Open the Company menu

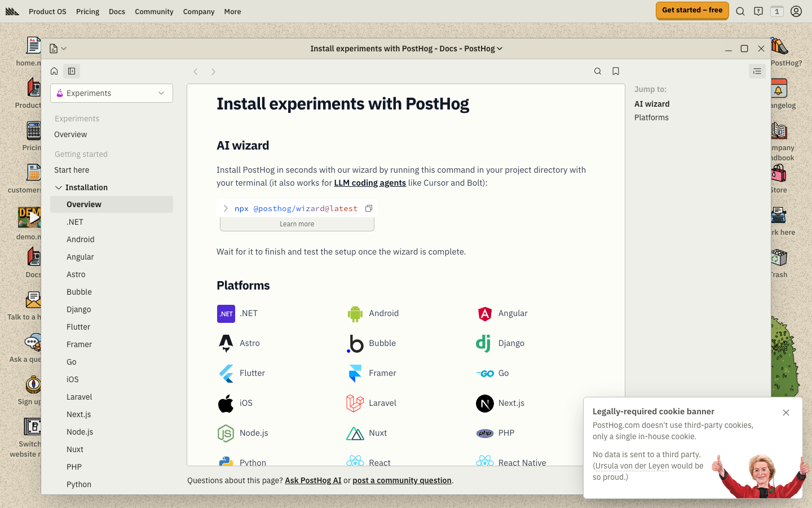[198, 11]
